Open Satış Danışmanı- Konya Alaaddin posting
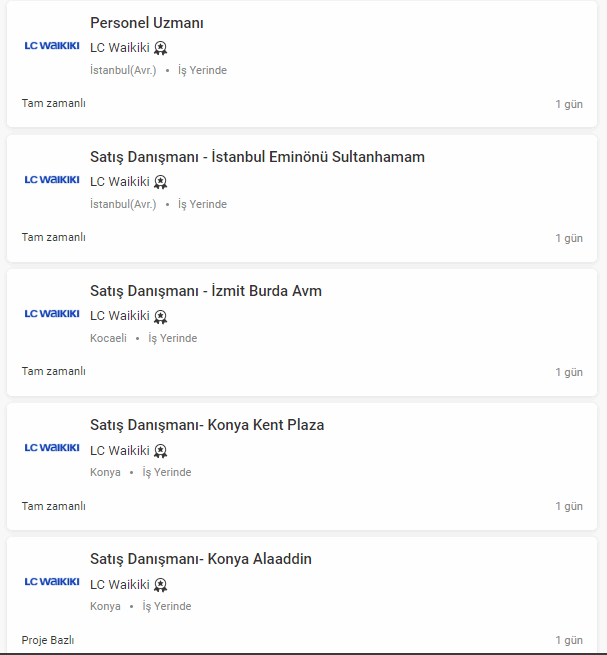The height and width of the screenshot is (655, 607). point(200,559)
